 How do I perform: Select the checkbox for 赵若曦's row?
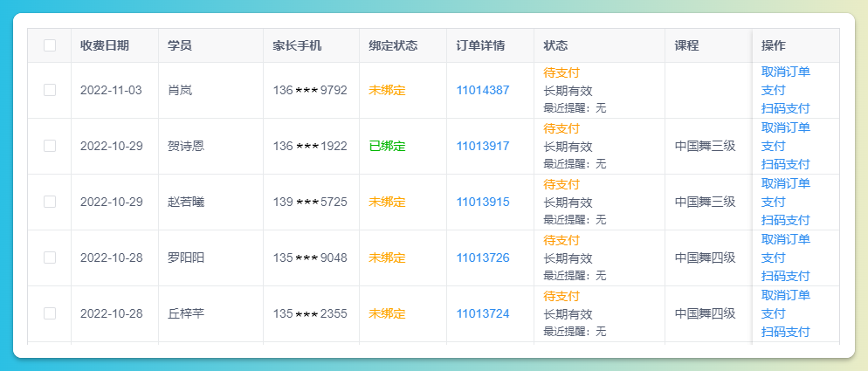50,203
